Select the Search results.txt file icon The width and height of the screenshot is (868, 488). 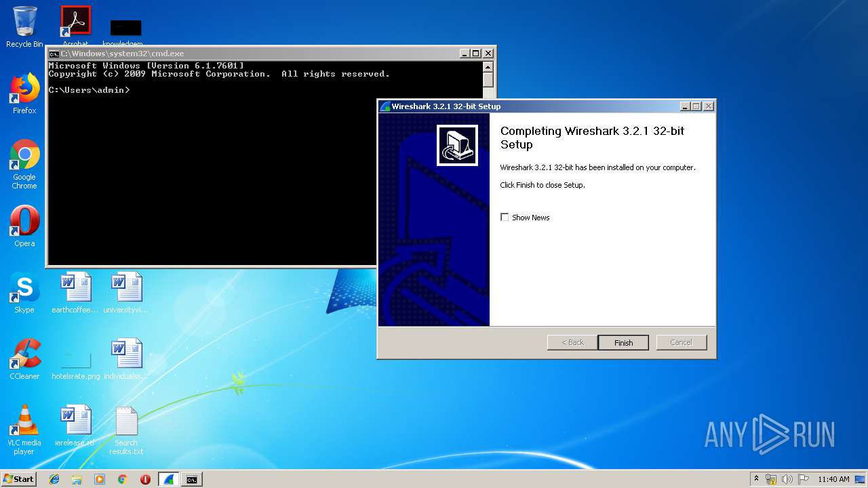tap(126, 430)
